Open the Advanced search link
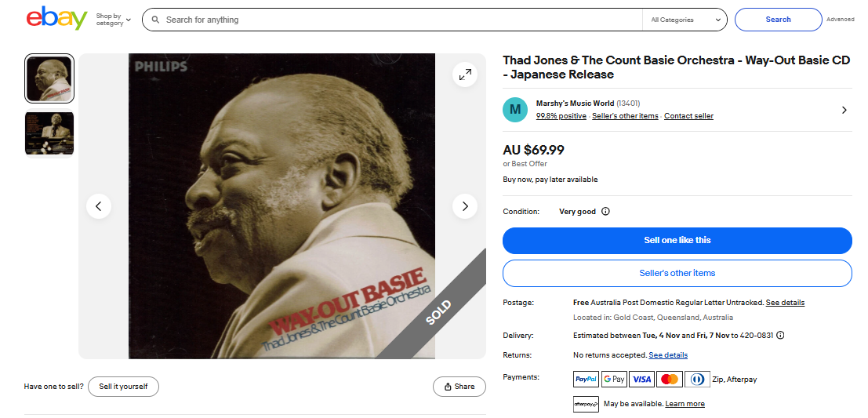868x418 pixels. 841,20
